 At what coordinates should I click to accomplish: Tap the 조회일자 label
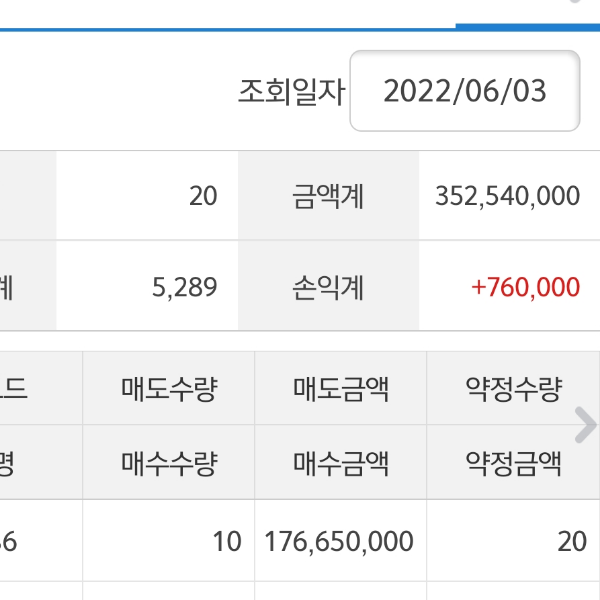(x=291, y=92)
